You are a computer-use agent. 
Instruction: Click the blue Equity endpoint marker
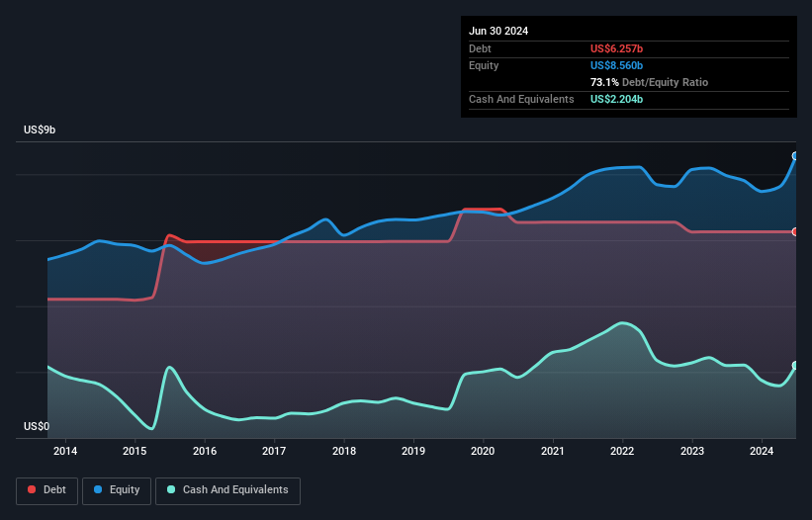(x=795, y=156)
